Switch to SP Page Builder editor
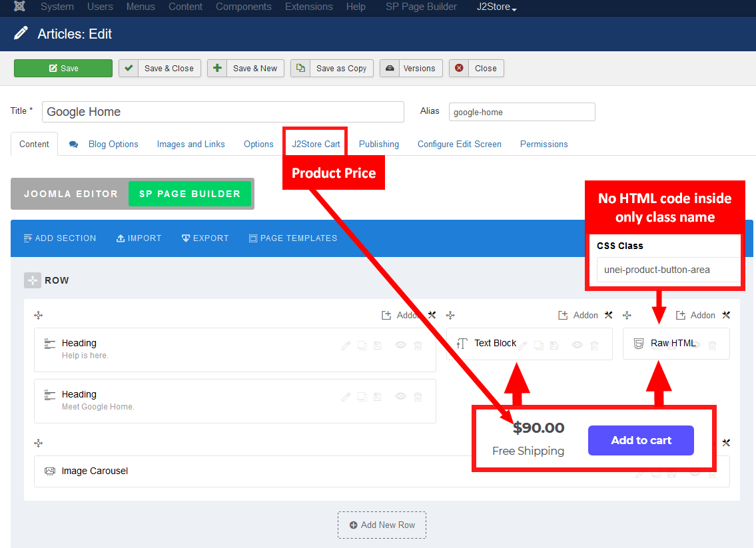Screen dimensions: 756x548 pyautogui.click(x=189, y=194)
